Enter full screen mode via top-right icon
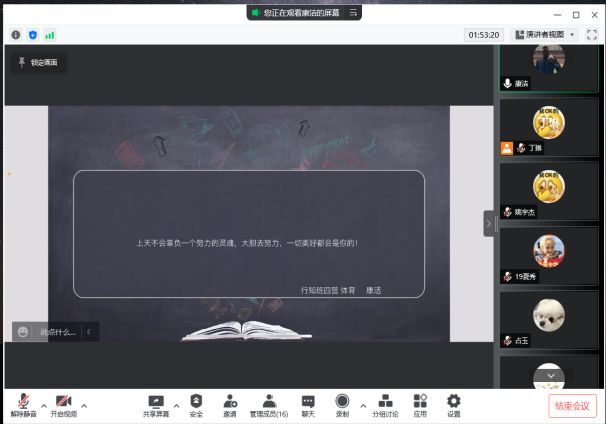This screenshot has width=606, height=424. [x=591, y=34]
